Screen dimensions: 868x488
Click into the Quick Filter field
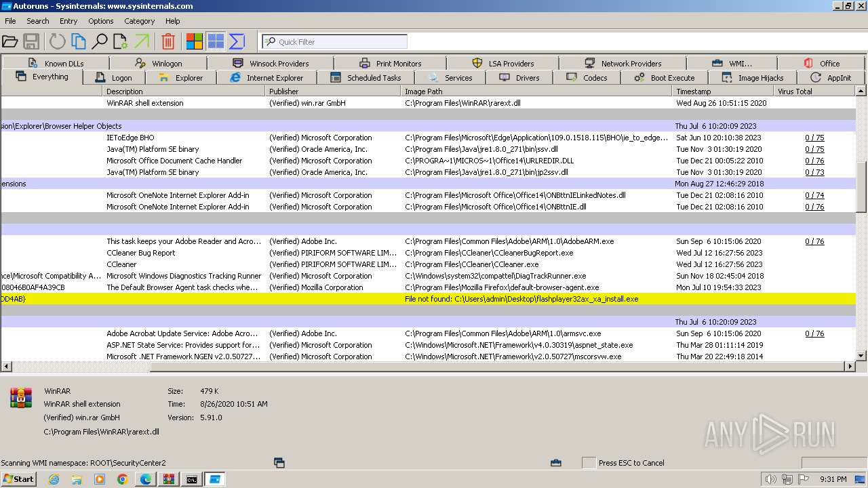334,41
